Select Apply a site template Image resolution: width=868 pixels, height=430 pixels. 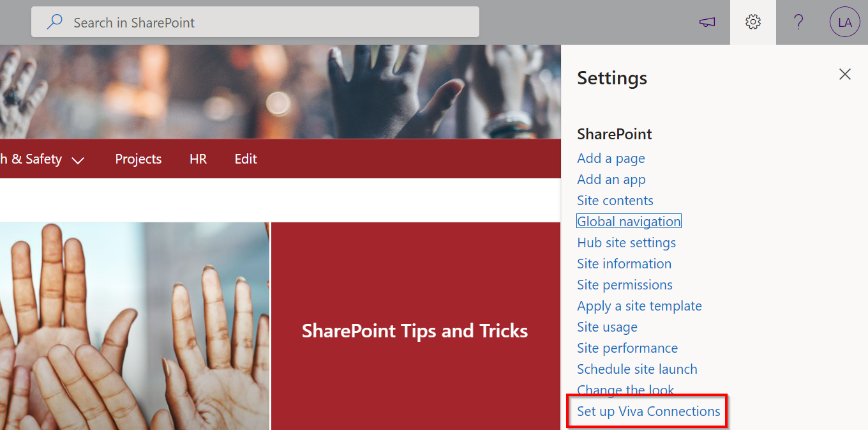(x=640, y=306)
